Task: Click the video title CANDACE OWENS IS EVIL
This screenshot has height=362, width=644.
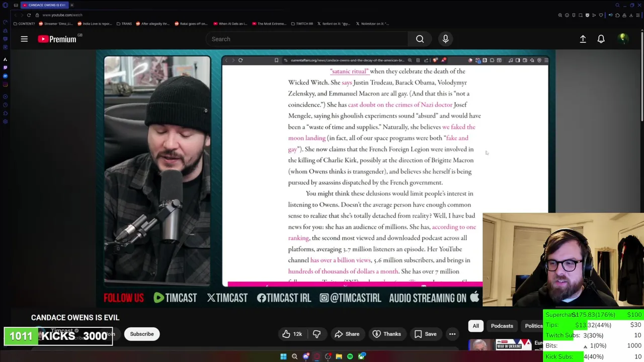Action: pyautogui.click(x=75, y=317)
